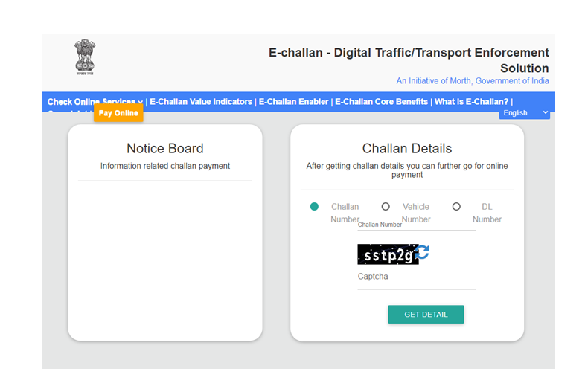
Task: Click the sstp2g captcha image
Action: (387, 254)
